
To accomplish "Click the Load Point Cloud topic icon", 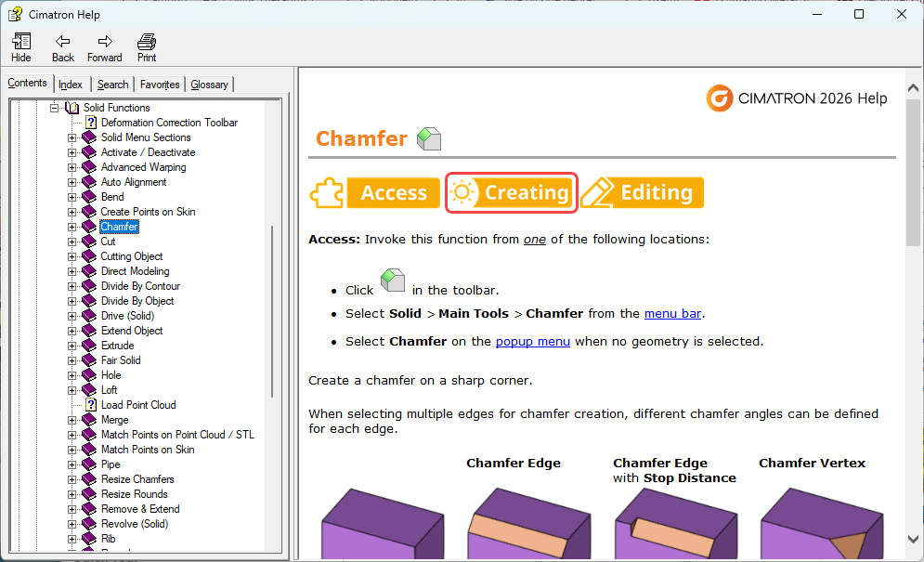I will point(91,405).
